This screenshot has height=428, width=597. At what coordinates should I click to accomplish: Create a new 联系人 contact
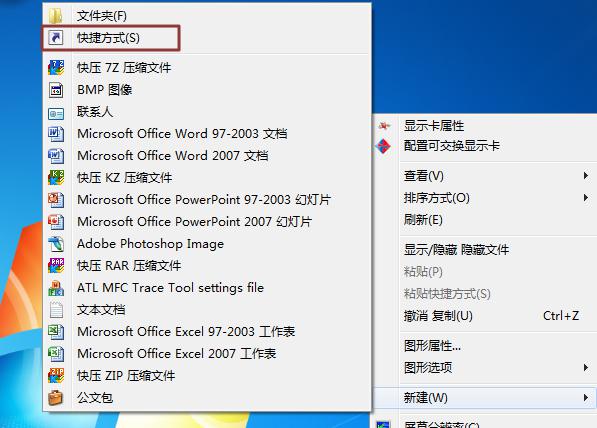[207, 112]
